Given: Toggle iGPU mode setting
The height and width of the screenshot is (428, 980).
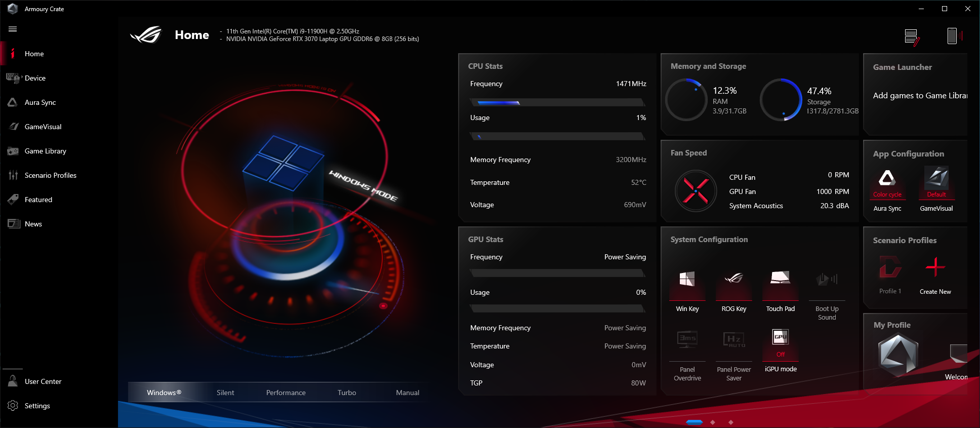Looking at the screenshot, I should [780, 337].
